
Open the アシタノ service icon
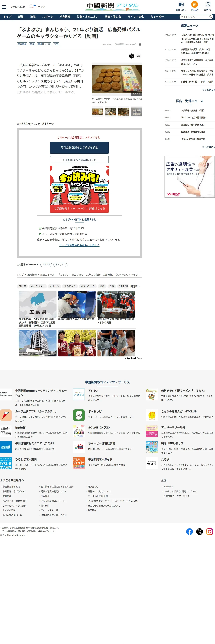(79, 394)
